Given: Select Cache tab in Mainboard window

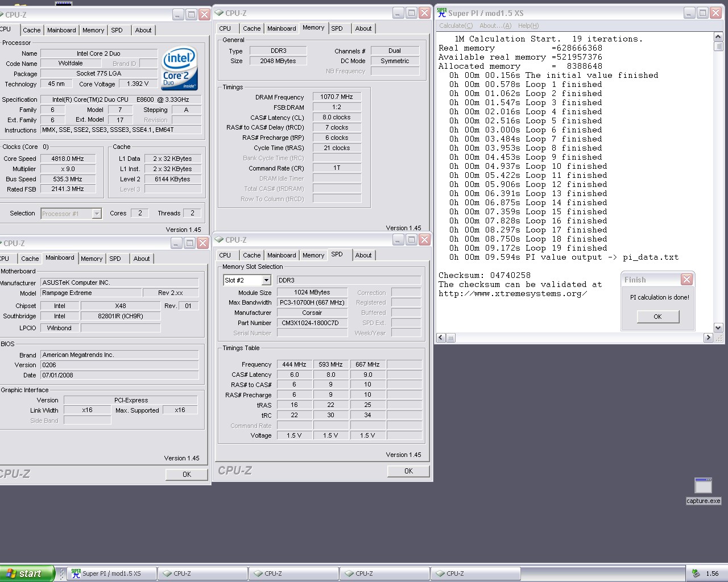Looking at the screenshot, I should 30,259.
